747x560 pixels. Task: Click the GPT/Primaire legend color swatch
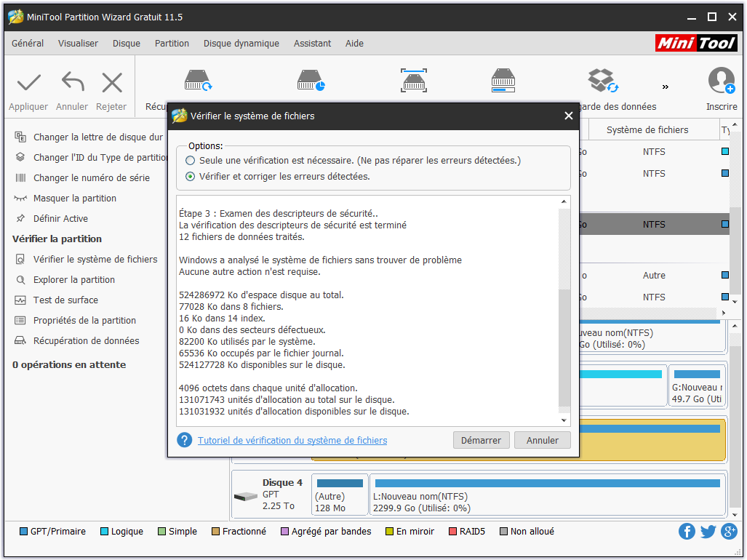23,532
